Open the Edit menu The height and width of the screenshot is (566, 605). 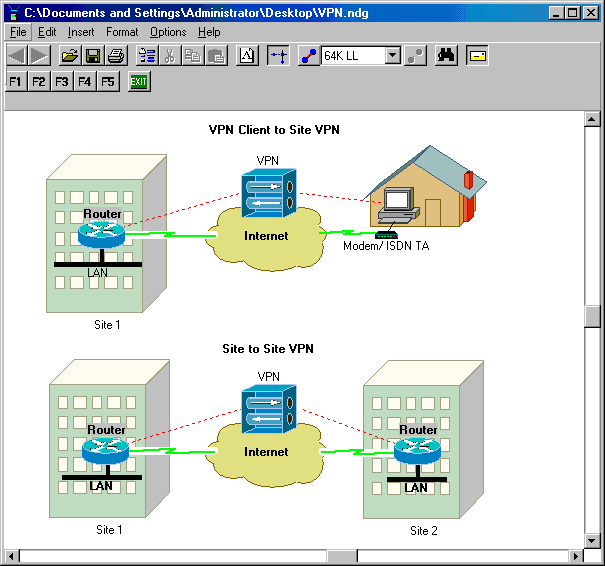[47, 32]
